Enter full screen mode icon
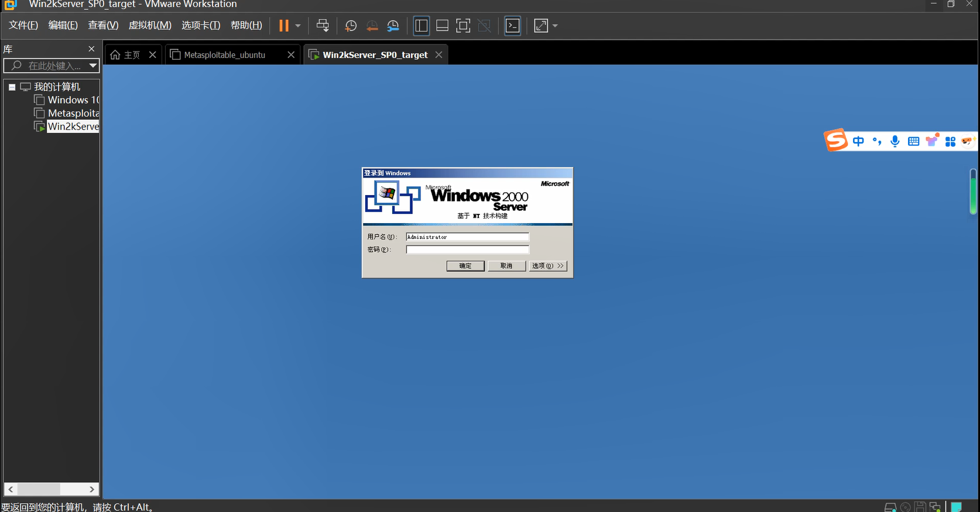Image resolution: width=980 pixels, height=512 pixels. pyautogui.click(x=463, y=26)
